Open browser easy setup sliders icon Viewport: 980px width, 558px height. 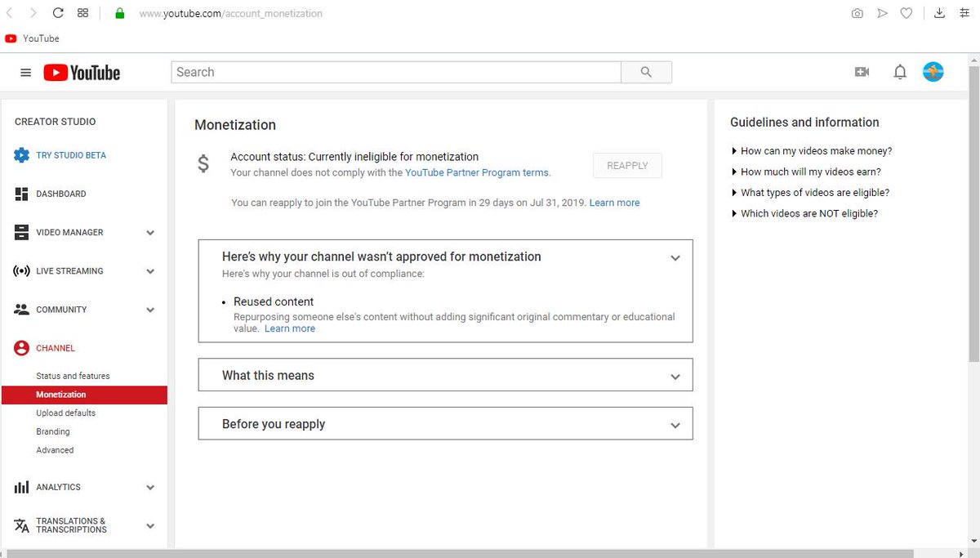(x=964, y=13)
